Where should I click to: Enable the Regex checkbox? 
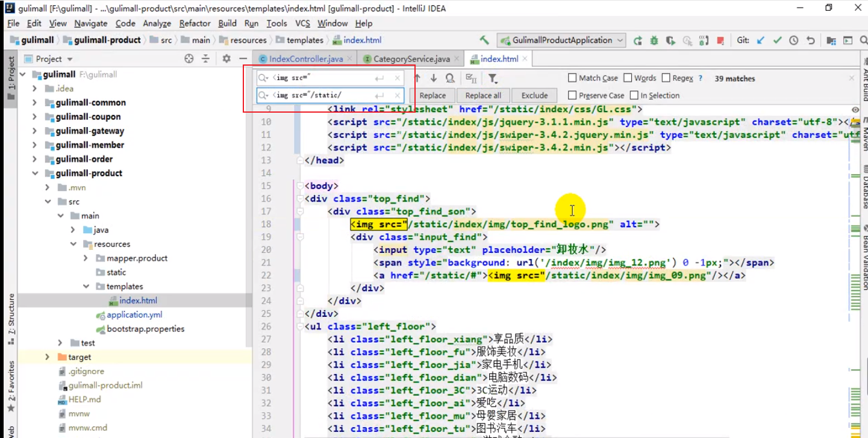pyautogui.click(x=666, y=78)
